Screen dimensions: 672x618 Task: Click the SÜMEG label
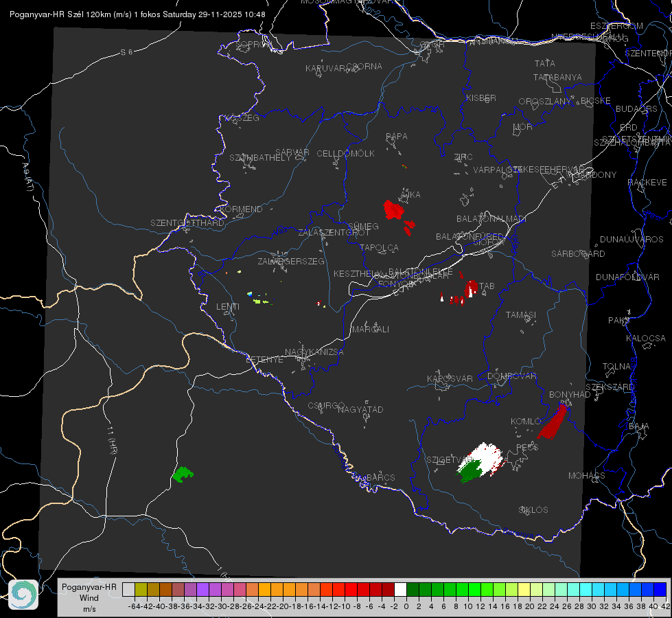pyautogui.click(x=363, y=227)
